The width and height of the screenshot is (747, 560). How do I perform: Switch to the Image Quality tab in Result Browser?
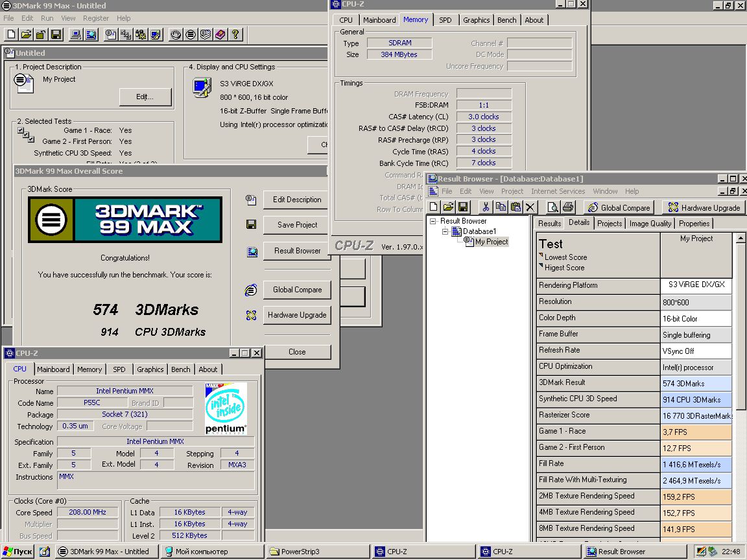coord(650,224)
